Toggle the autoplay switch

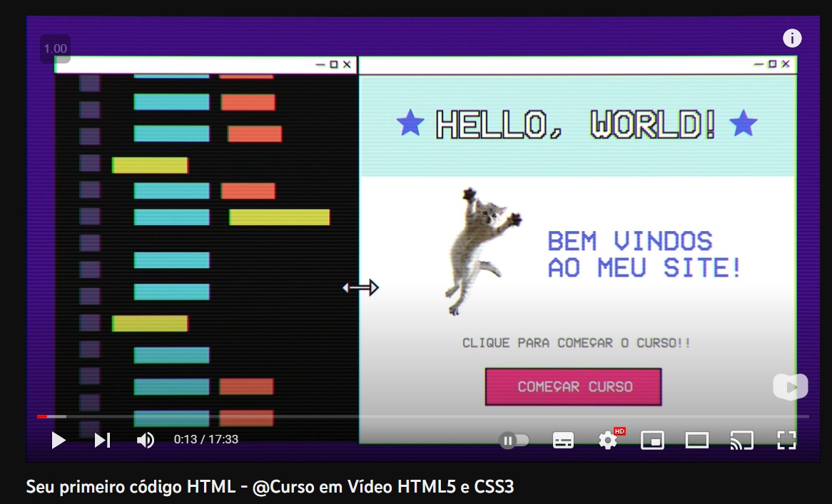coord(514,441)
